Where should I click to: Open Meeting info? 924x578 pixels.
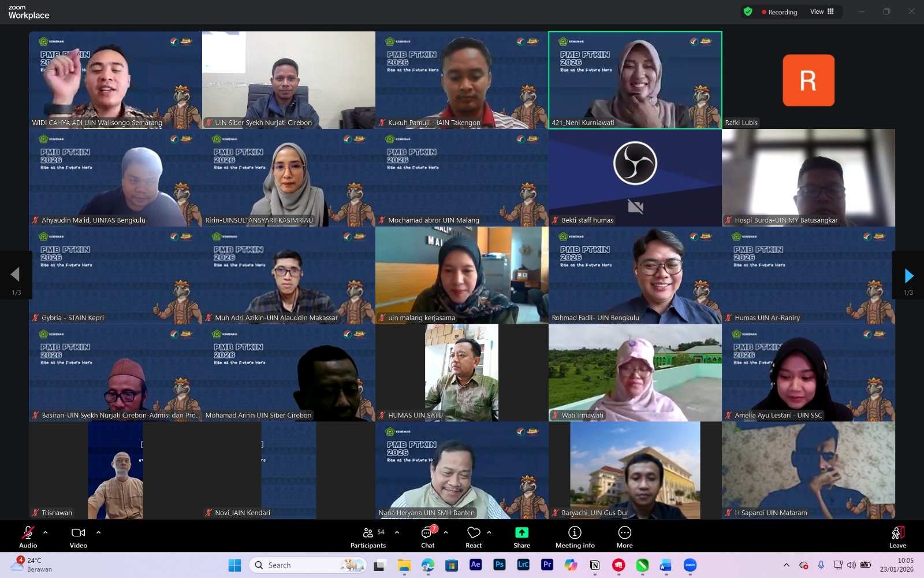tap(575, 536)
